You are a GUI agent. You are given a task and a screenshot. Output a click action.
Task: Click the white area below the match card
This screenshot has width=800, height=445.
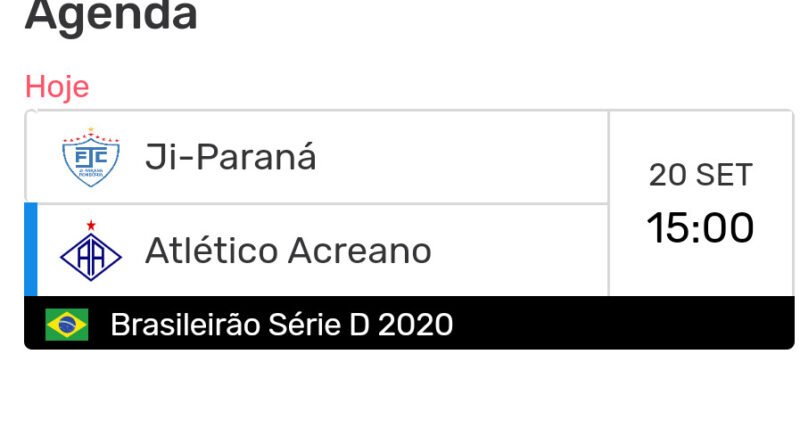tap(400, 400)
